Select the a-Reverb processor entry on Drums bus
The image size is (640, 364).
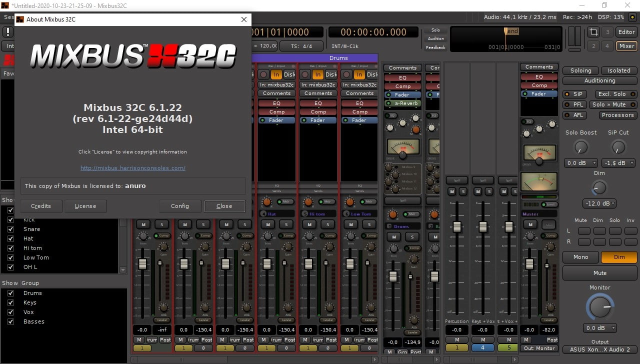pyautogui.click(x=403, y=103)
